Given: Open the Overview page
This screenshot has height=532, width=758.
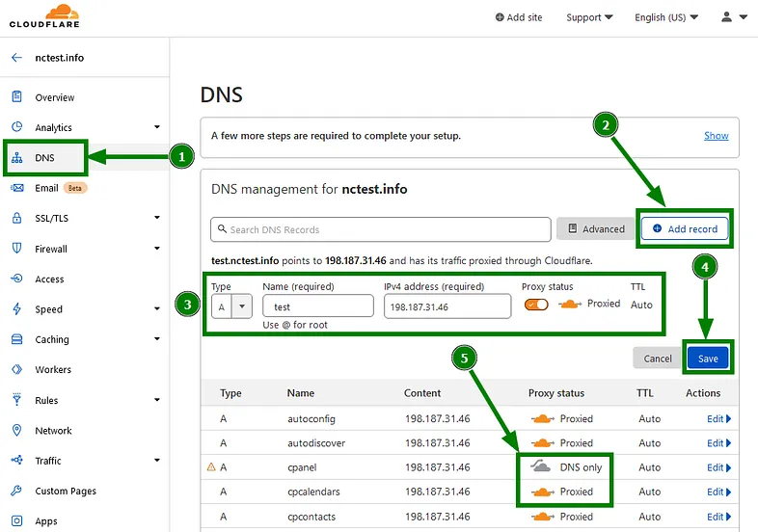Looking at the screenshot, I should (55, 97).
